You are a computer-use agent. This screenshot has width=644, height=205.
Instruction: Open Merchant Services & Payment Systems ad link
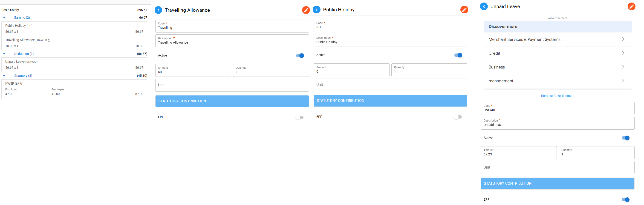(x=557, y=39)
